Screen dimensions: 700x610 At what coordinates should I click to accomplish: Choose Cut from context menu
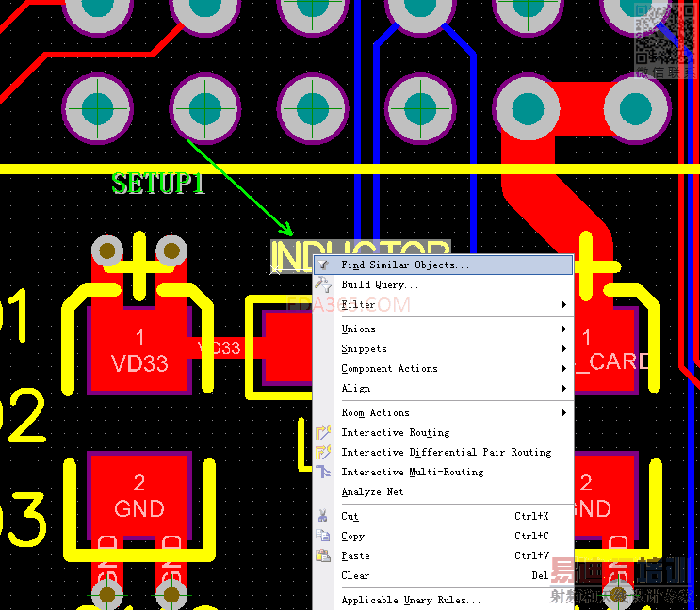(x=444, y=517)
